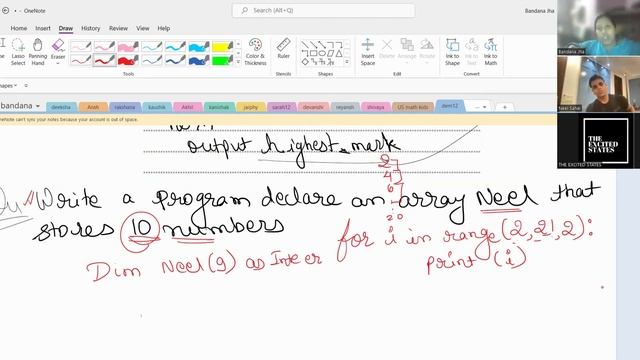Select the single-arrow line shape
This screenshot has width=640, height=360.
tap(313, 44)
